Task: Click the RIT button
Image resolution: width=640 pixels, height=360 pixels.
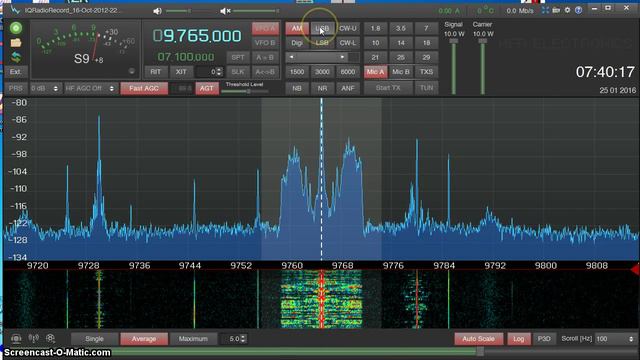Action: (x=156, y=72)
